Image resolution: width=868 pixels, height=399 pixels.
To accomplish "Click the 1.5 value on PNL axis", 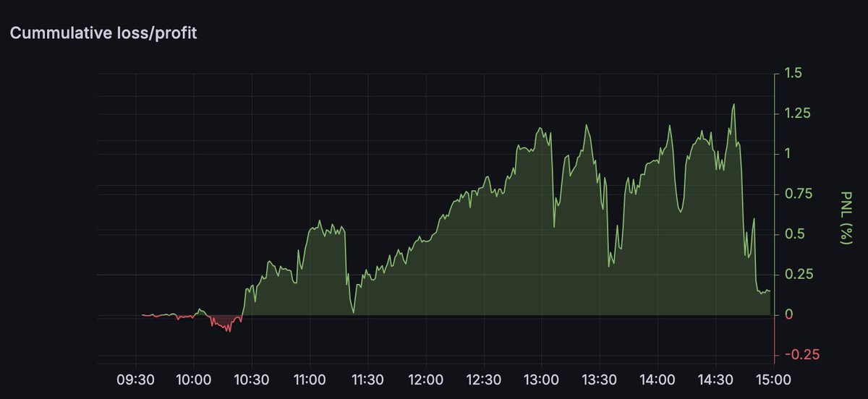I will tap(794, 74).
